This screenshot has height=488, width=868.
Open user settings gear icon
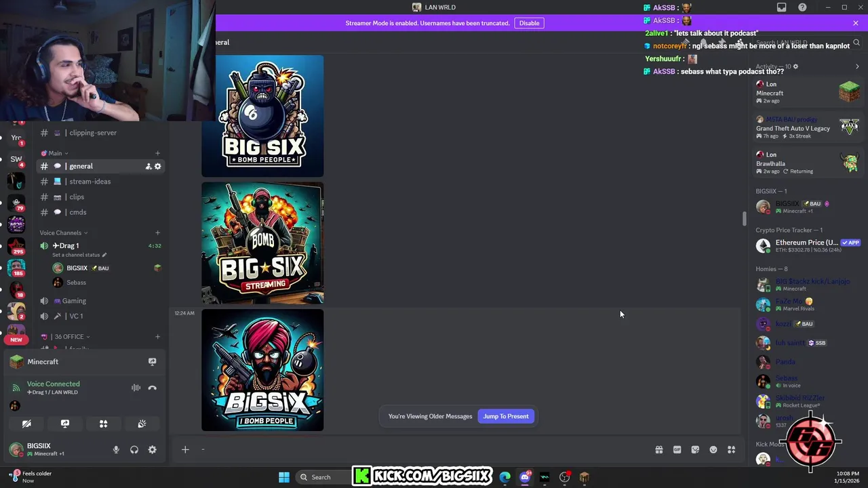pos(152,449)
